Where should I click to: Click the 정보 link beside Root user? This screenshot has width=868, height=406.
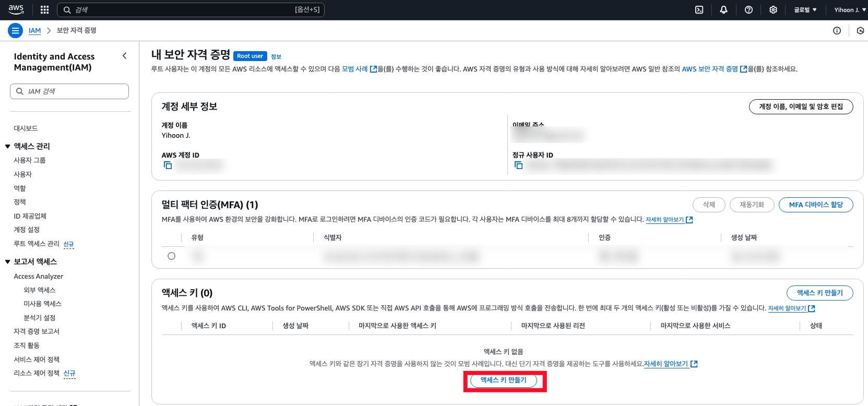[x=276, y=56]
